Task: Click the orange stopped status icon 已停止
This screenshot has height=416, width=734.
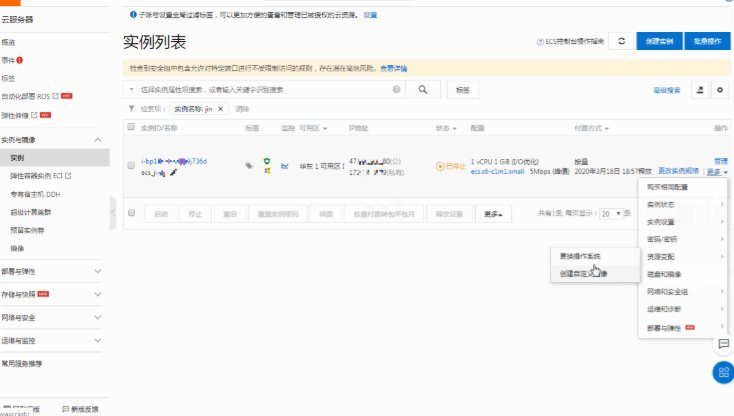Action: pyautogui.click(x=440, y=166)
